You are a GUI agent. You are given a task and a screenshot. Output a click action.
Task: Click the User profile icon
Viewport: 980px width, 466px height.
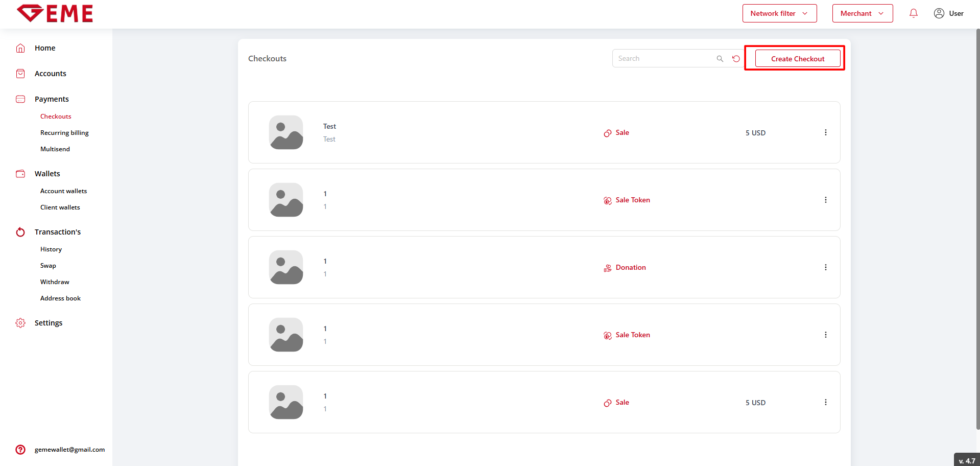pos(939,13)
